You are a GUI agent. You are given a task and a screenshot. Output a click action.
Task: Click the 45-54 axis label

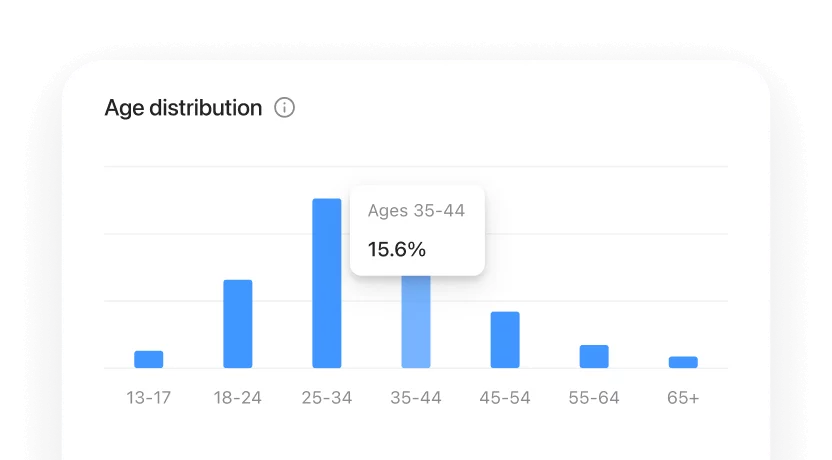[x=505, y=398]
